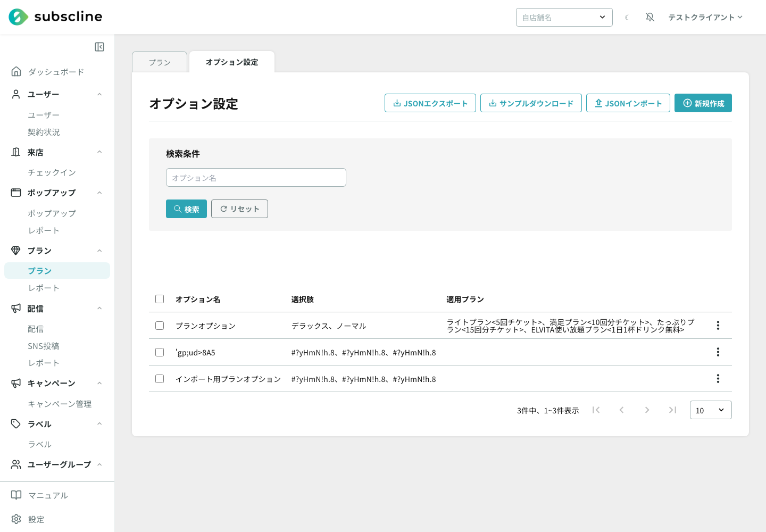Viewport: 766px width, 532px height.
Task: Toggle select-all checkbox in table header
Action: click(x=160, y=299)
